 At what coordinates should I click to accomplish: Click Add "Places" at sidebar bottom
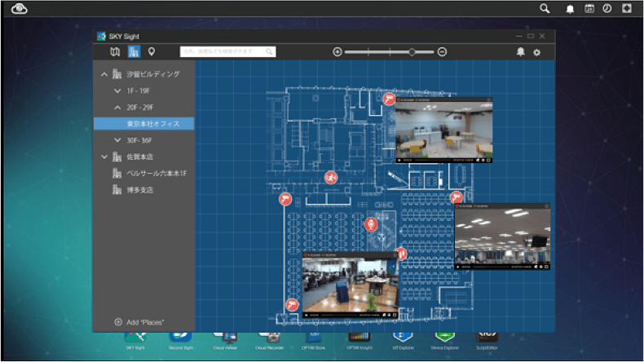click(139, 322)
